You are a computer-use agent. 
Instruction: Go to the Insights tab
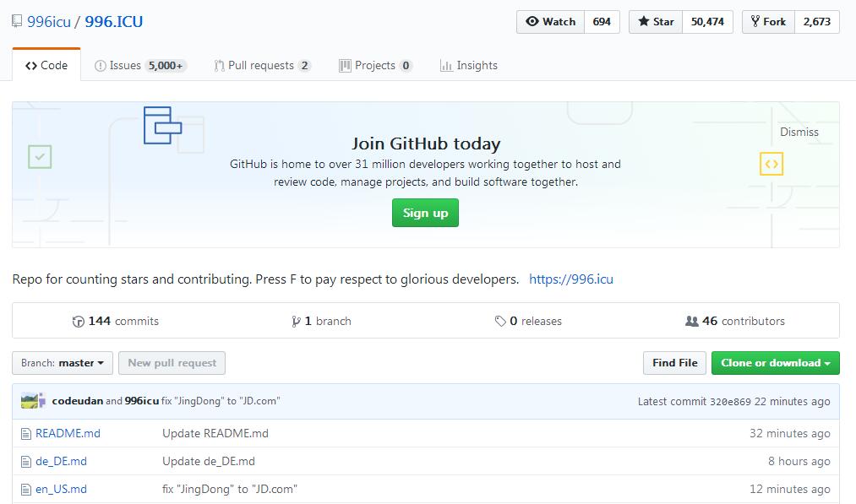(469, 66)
